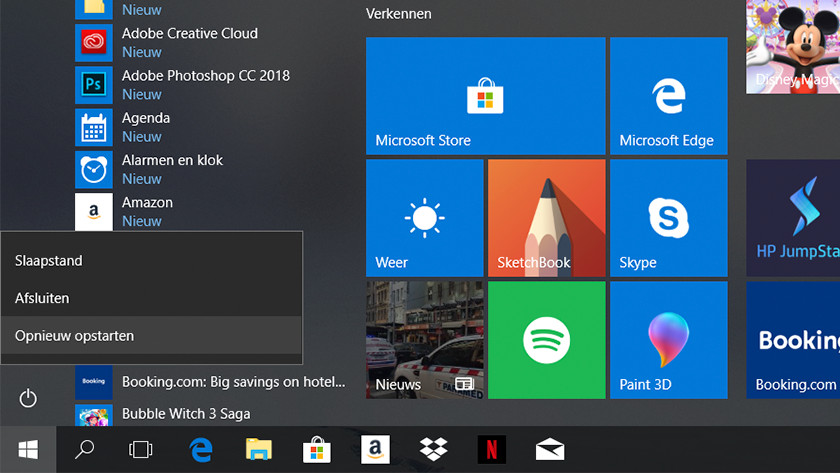840x473 pixels.
Task: Open the Windows Start button
Action: [28, 449]
